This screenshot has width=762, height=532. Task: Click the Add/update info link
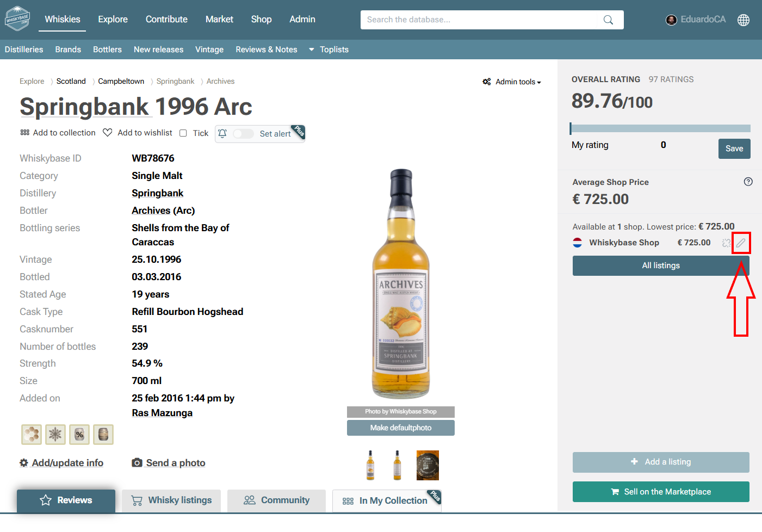[67, 463]
